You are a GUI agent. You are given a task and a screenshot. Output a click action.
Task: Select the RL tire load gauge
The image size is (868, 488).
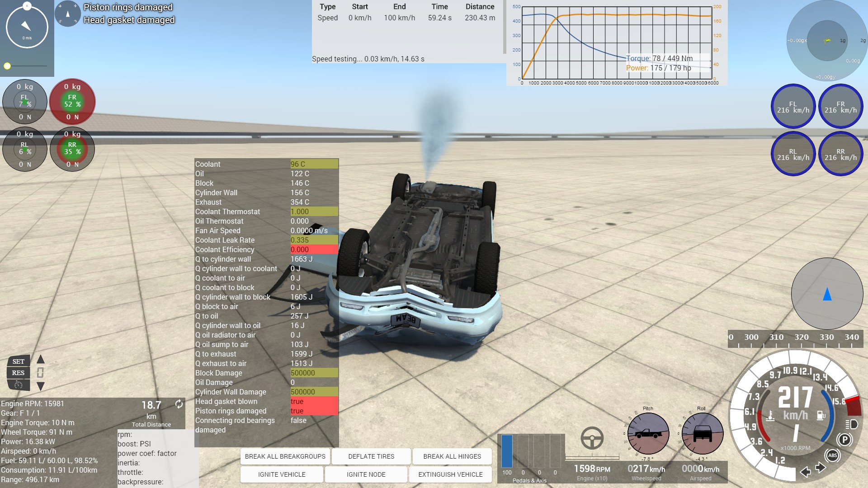pyautogui.click(x=25, y=149)
